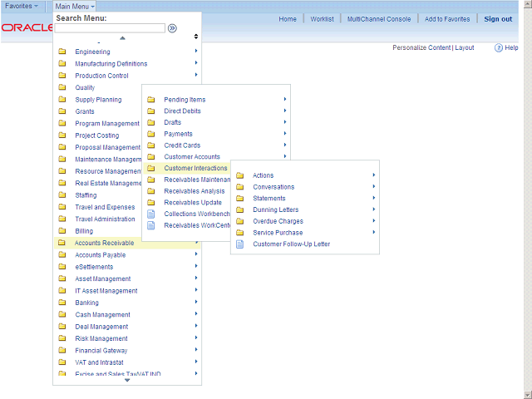Expand the Favorites dropdown
This screenshot has height=399, width=532.
click(22, 6)
